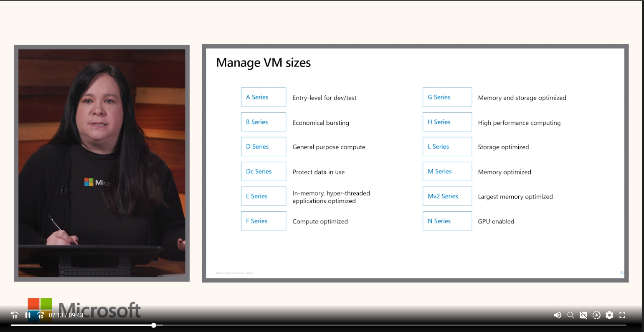Click the 'Manage VM sizes' slide title
Screen dimensions: 644x332
click(264, 63)
